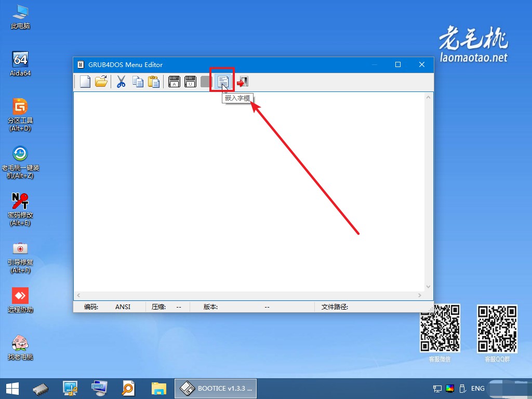Click the color display tray icon

[x=450, y=389]
